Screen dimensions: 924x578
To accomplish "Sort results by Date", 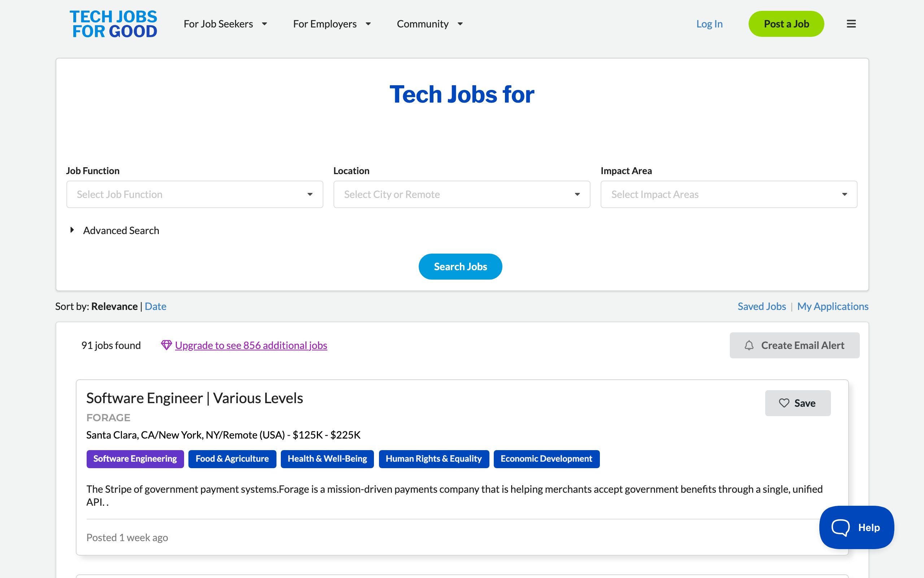I will point(156,306).
